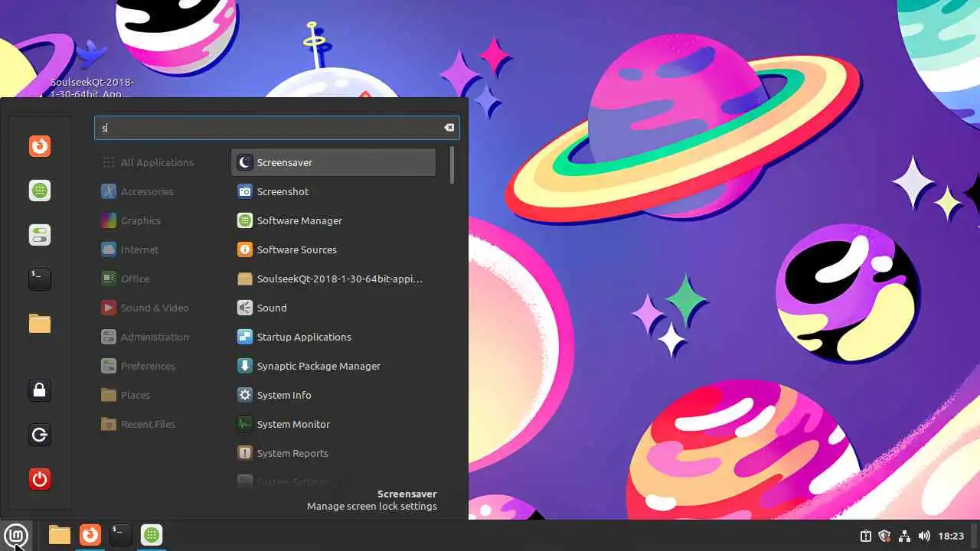Open Files folder icon in favorites sidebar
The image size is (980, 551).
40,323
